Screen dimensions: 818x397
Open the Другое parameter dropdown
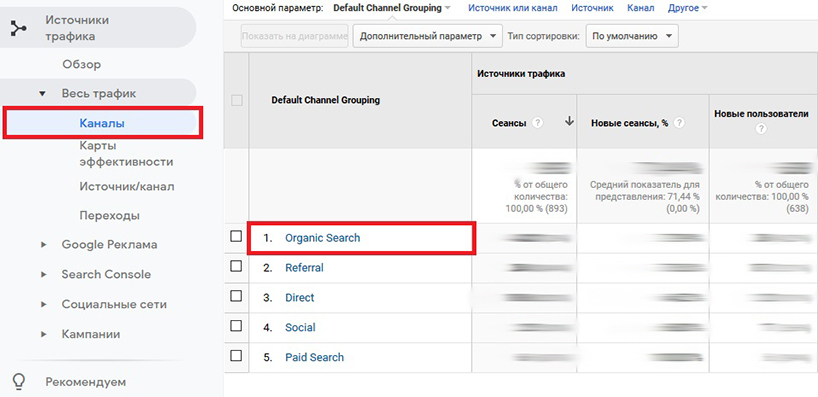click(x=688, y=8)
